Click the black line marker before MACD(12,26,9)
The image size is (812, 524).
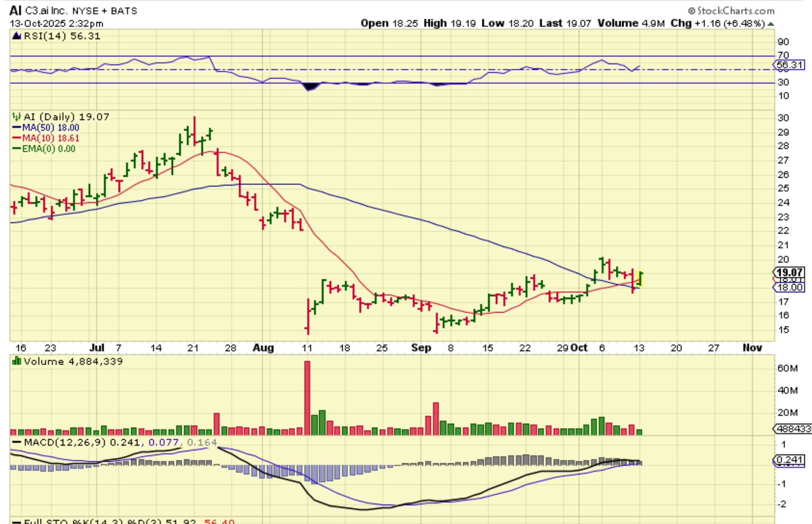pos(17,442)
